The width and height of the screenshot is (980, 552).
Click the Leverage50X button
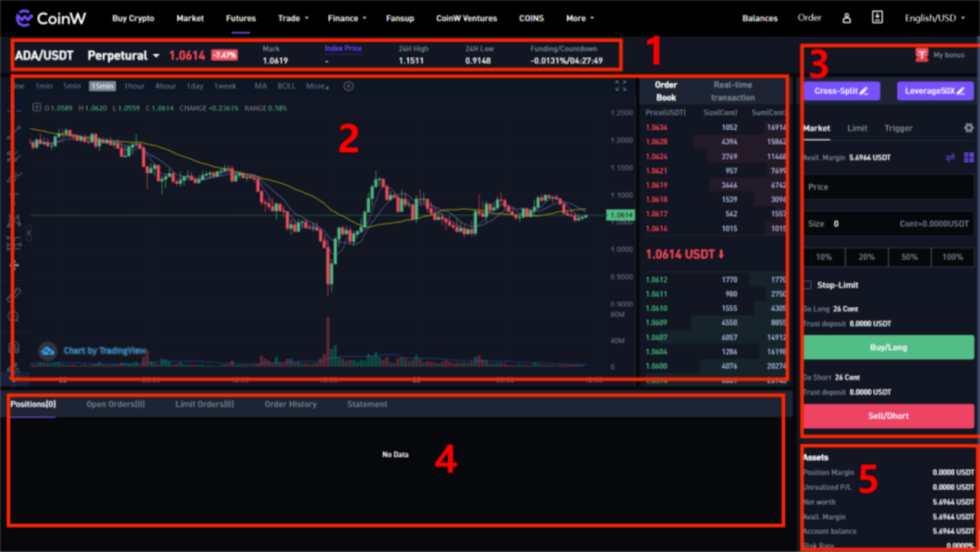935,91
